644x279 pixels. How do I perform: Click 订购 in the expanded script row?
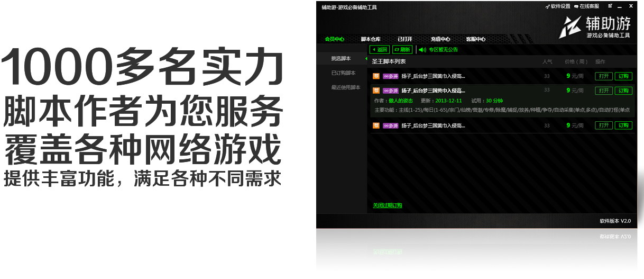(x=623, y=91)
